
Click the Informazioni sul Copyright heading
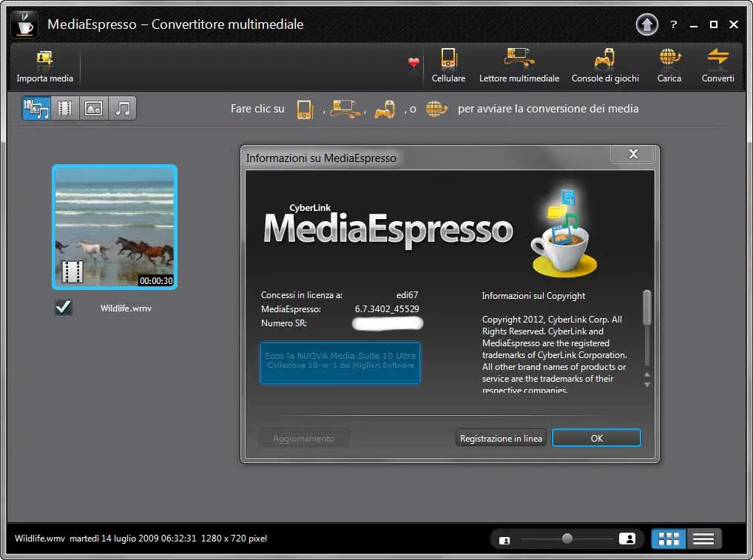tap(533, 296)
